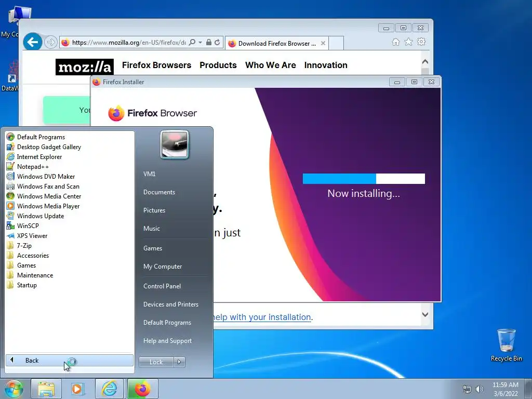Switch to Firefox Installer on the taskbar
Image resolution: width=532 pixels, height=399 pixels.
(142, 389)
